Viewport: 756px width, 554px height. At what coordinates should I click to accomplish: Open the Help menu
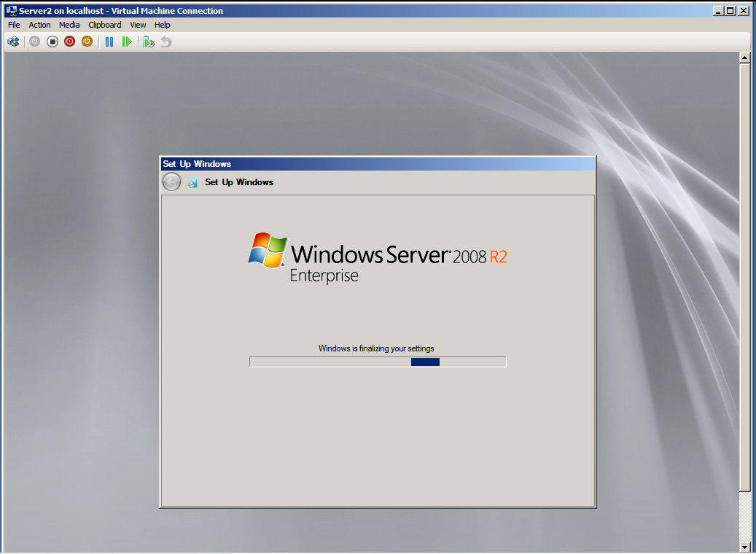tap(163, 25)
